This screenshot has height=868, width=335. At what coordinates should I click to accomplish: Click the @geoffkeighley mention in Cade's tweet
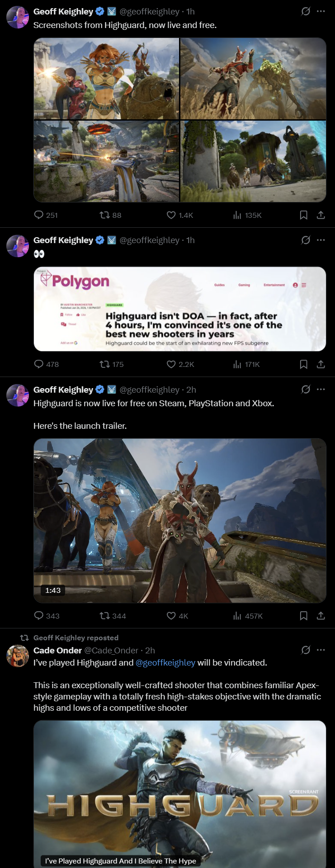tap(165, 663)
